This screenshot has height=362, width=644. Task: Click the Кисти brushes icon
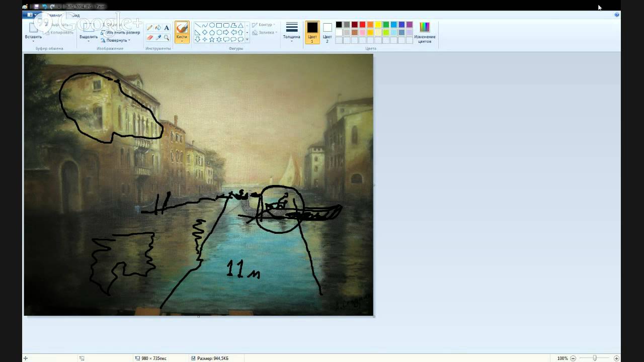(x=182, y=28)
